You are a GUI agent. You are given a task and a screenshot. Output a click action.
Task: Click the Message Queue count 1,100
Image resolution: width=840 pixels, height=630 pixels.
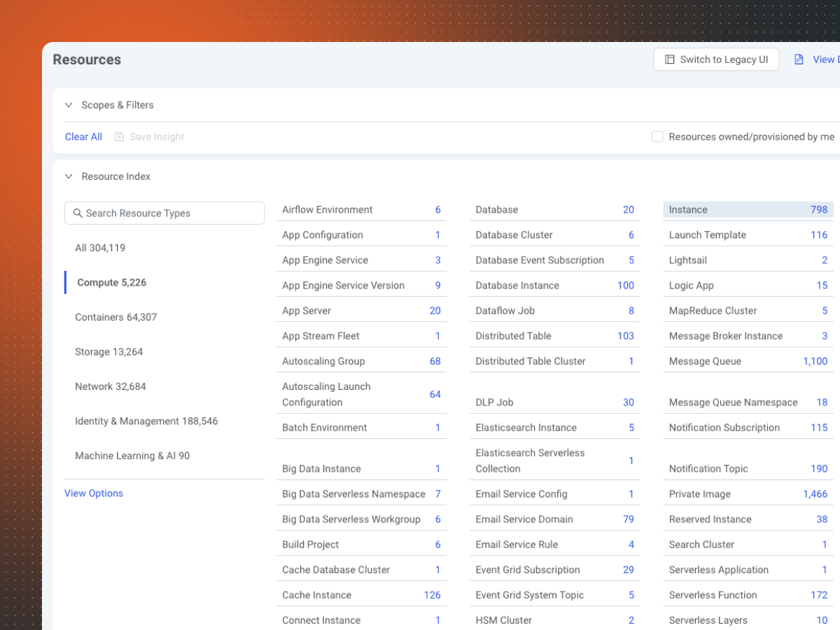815,361
